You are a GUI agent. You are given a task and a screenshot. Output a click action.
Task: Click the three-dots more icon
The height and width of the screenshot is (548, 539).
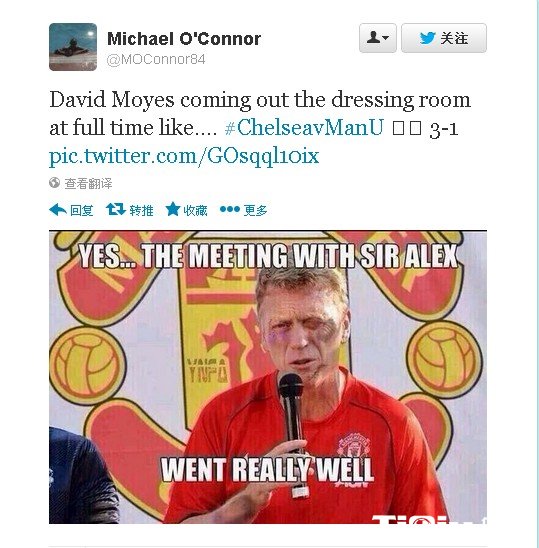click(x=230, y=209)
